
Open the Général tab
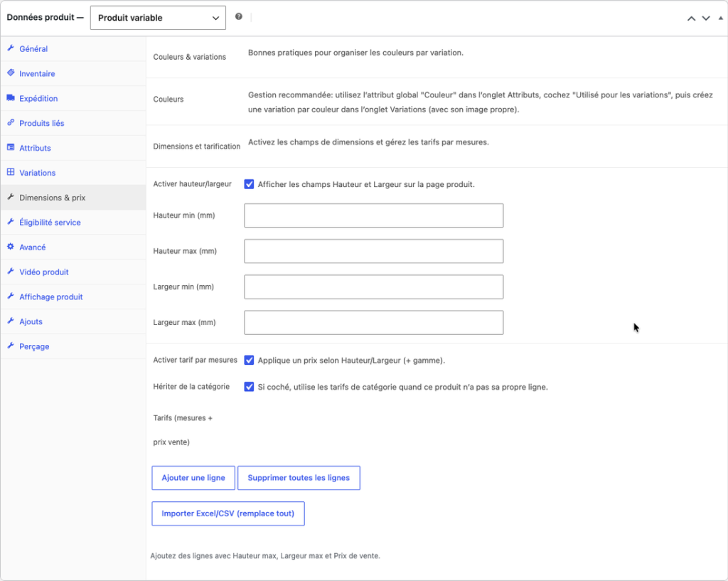[x=73, y=49]
